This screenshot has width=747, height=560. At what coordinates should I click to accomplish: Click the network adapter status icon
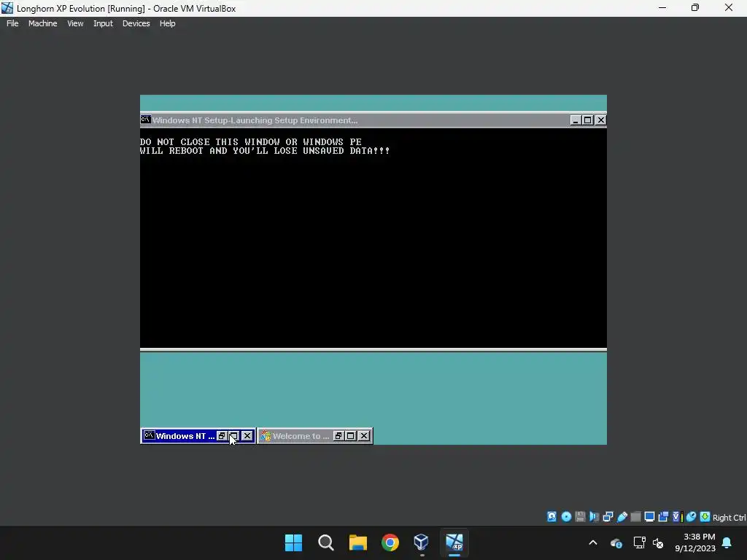point(608,517)
